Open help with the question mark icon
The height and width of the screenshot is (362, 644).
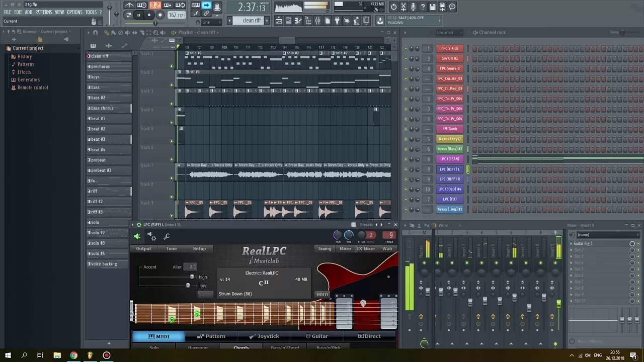[423, 7]
